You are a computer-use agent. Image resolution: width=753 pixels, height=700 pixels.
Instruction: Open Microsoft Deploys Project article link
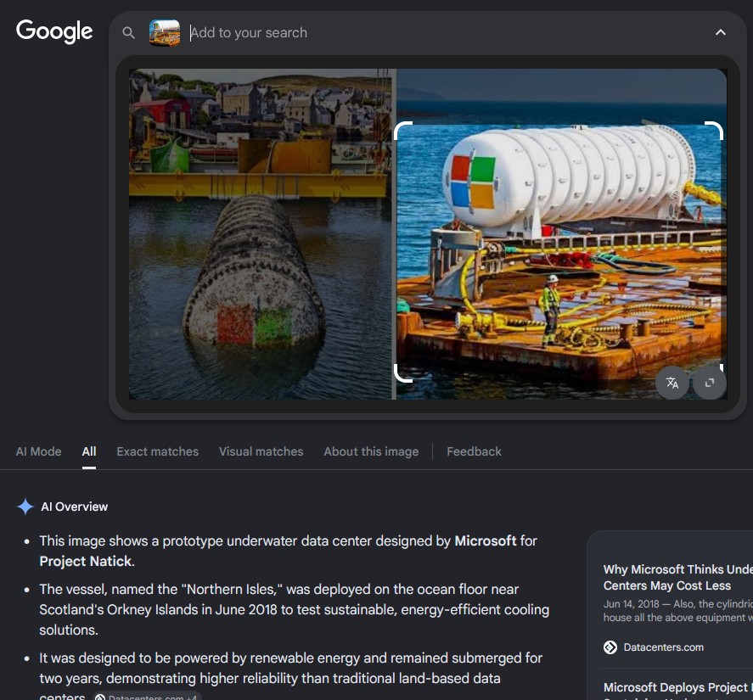click(678, 688)
